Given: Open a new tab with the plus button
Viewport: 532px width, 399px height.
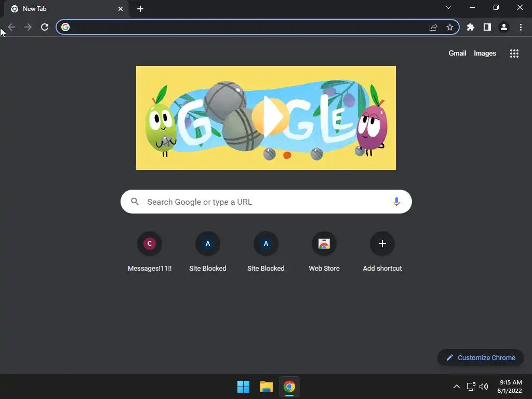Looking at the screenshot, I should point(140,9).
